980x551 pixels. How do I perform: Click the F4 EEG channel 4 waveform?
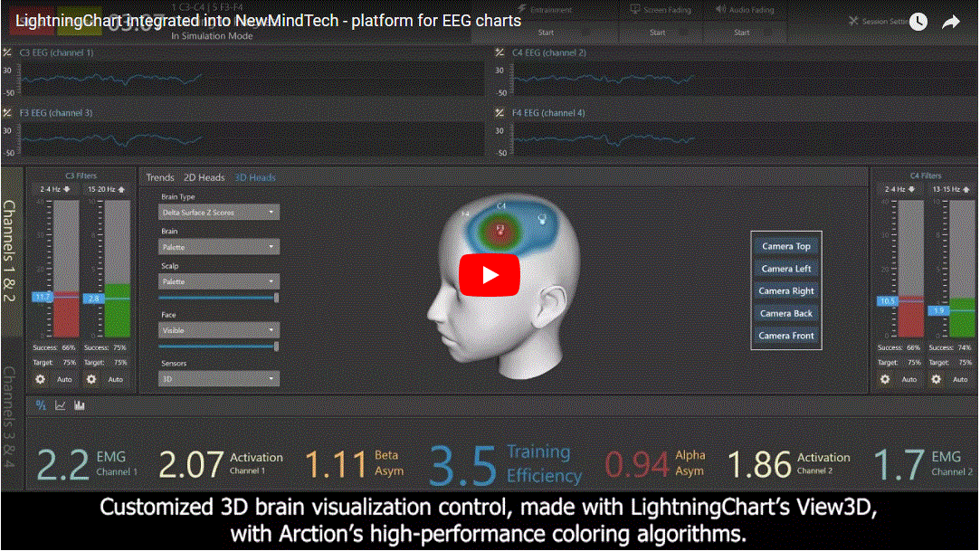click(x=604, y=140)
